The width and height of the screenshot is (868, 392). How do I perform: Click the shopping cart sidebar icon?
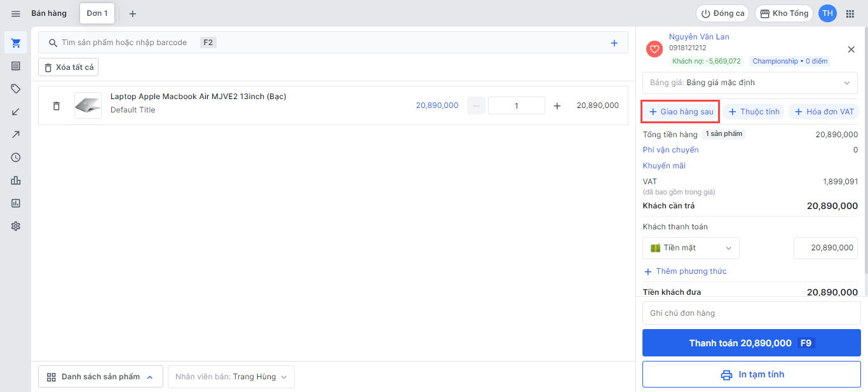[x=16, y=43]
